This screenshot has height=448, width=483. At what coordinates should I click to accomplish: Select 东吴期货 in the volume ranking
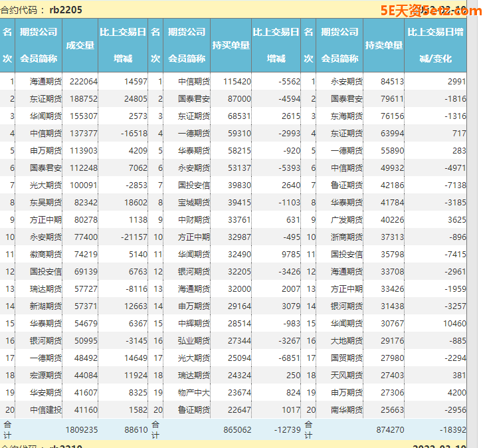46,202
